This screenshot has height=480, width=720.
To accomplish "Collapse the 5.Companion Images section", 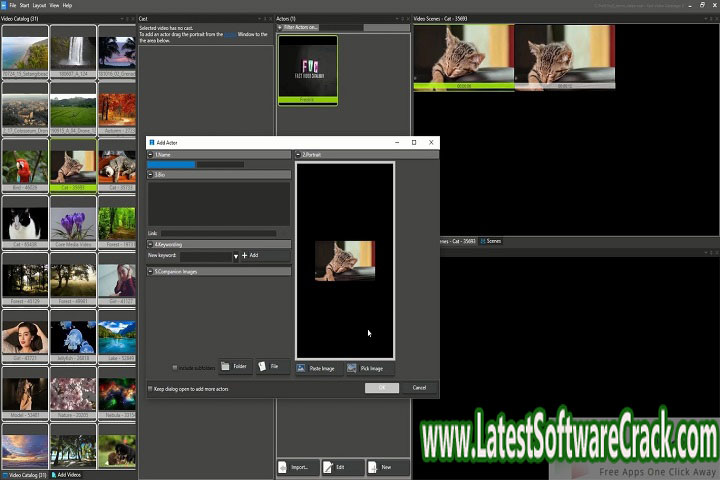I will 151,271.
